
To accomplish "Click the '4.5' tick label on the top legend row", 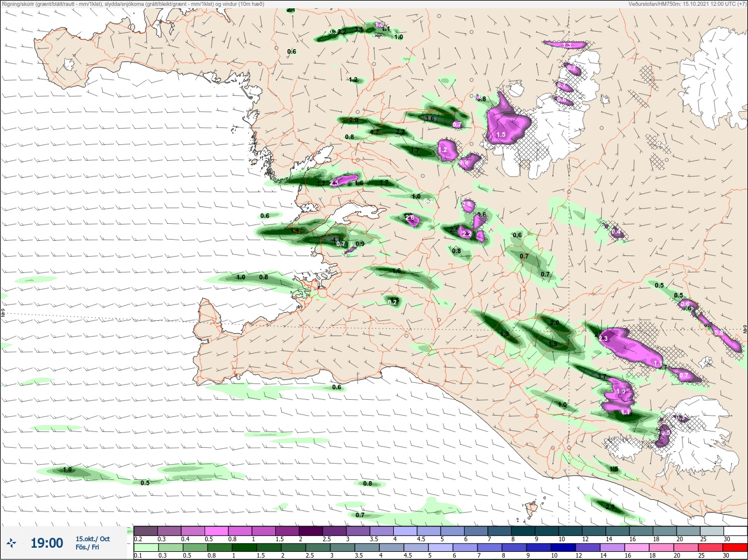I will pyautogui.click(x=421, y=538).
